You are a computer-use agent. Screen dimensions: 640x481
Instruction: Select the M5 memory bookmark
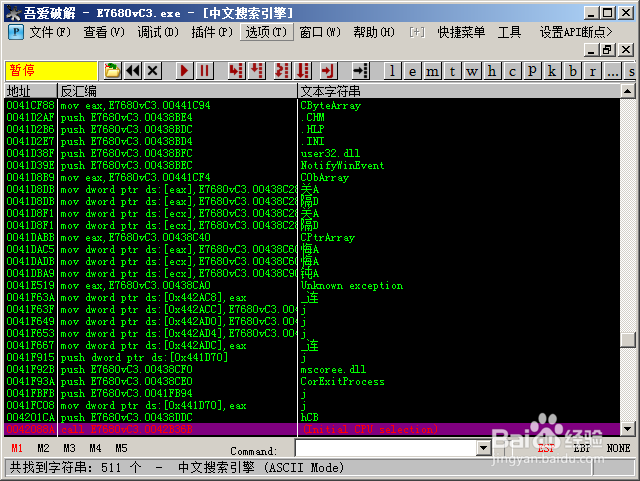(121, 448)
